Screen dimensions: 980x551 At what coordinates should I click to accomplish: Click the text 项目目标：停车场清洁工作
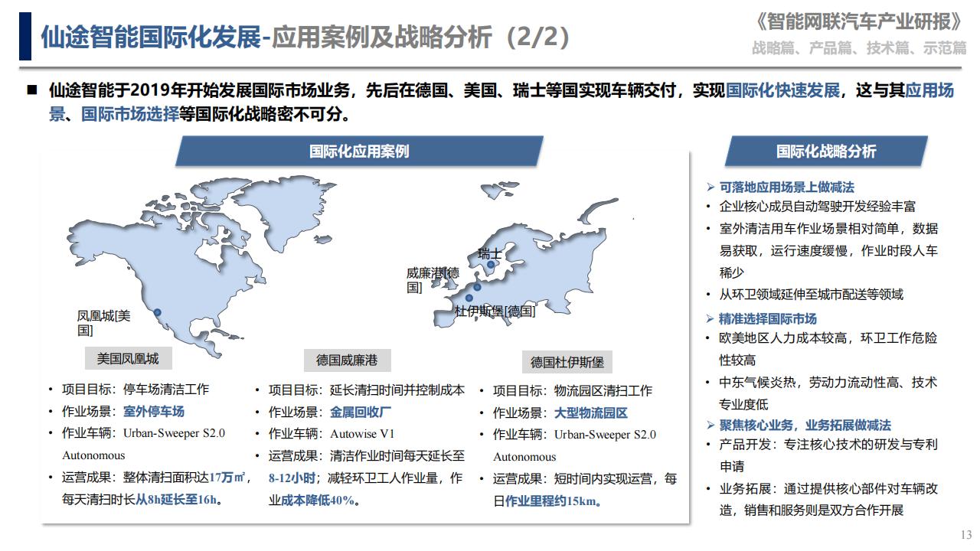click(x=136, y=389)
